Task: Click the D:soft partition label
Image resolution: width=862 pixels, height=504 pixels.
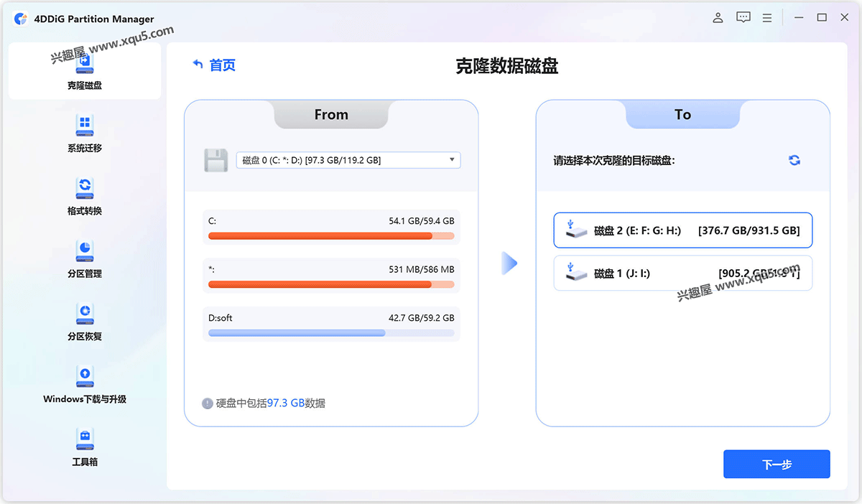Action: (x=221, y=317)
